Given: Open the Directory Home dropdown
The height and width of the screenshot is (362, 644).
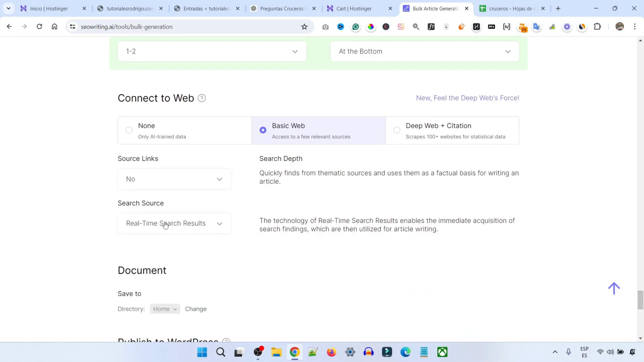Looking at the screenshot, I should 165,309.
